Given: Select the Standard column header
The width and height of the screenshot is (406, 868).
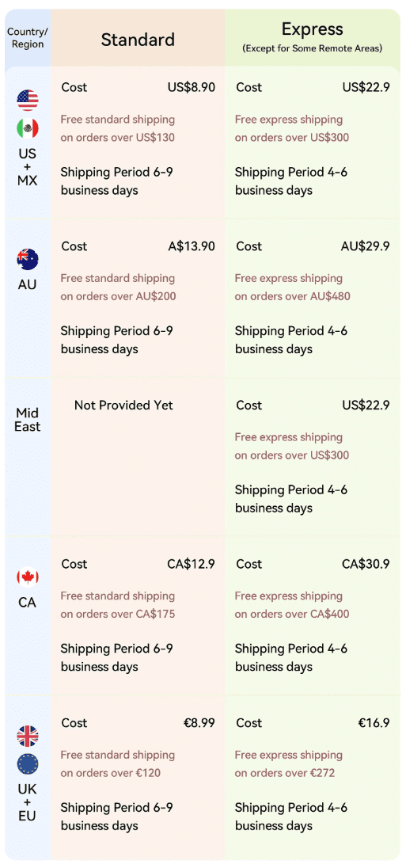Looking at the screenshot, I should point(138,40).
